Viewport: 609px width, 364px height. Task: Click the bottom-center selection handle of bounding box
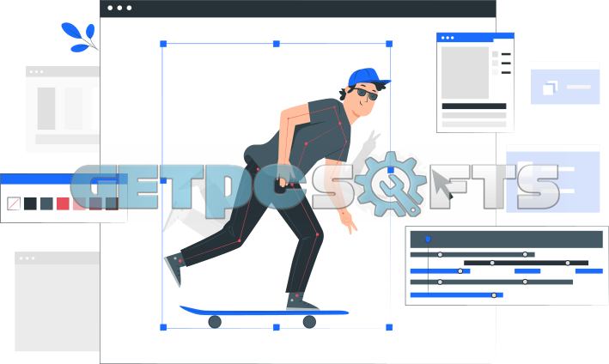[277, 328]
